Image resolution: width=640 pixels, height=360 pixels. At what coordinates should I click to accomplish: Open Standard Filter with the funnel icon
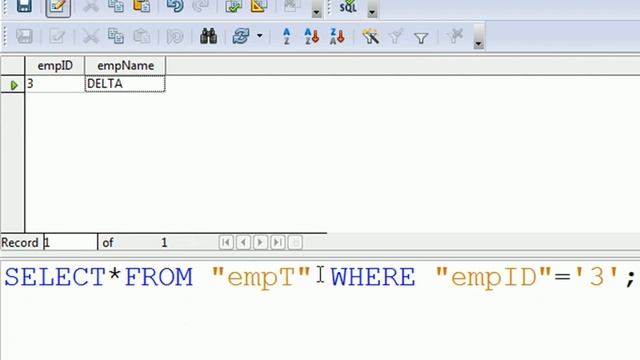[421, 38]
